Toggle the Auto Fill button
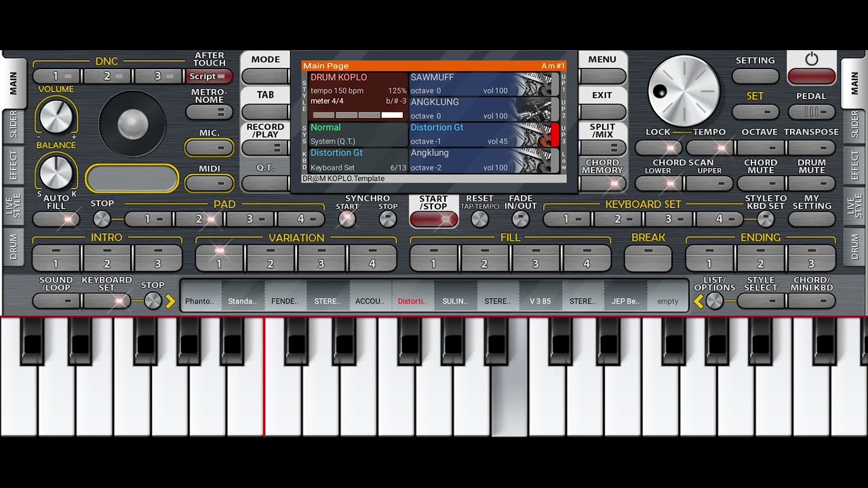The image size is (868, 488). pyautogui.click(x=56, y=219)
